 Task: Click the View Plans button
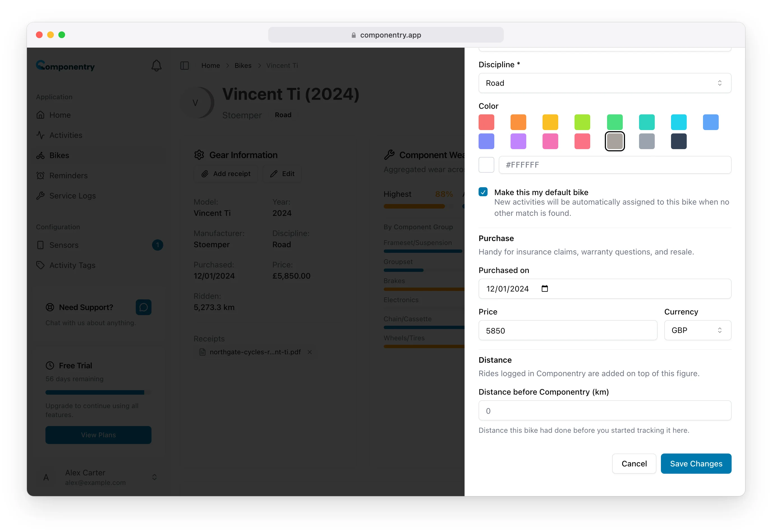98,435
